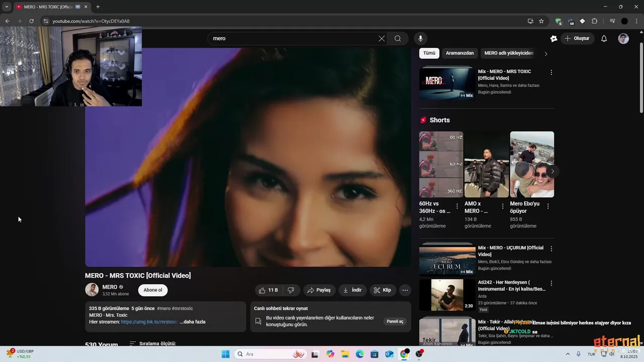Open a new browser tab
This screenshot has width=644, height=362.
[98, 7]
